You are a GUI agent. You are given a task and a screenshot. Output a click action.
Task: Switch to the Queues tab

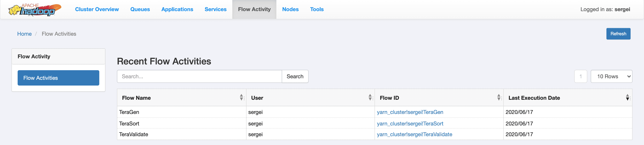140,9
